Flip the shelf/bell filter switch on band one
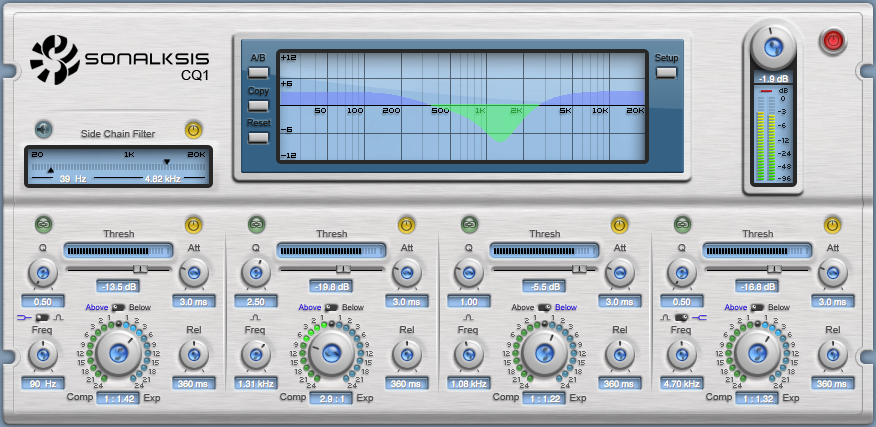Image resolution: width=876 pixels, height=427 pixels. point(41,317)
